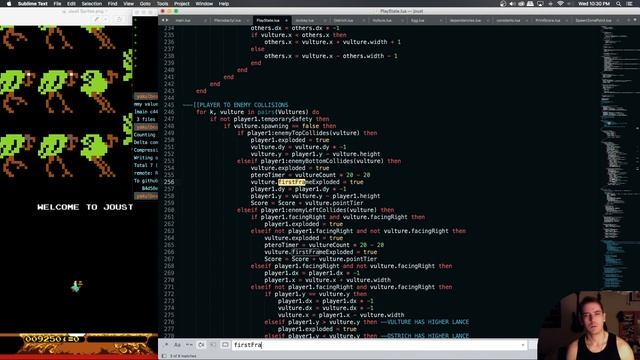Click the outlined firstFra match on line 266

pos(305,252)
